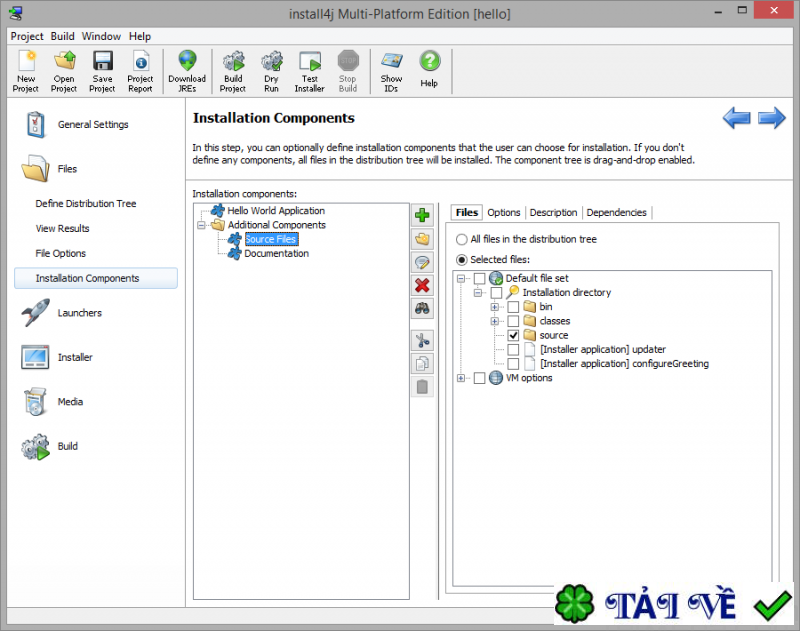This screenshot has width=800, height=631.
Task: Select the Source Files component
Action: [x=271, y=239]
